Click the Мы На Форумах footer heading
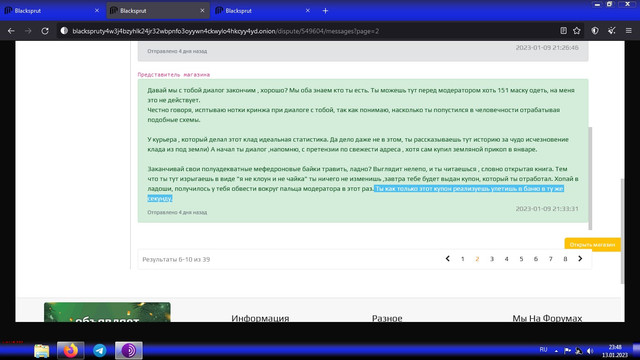Image resolution: width=640 pixels, height=360 pixels. click(x=547, y=318)
